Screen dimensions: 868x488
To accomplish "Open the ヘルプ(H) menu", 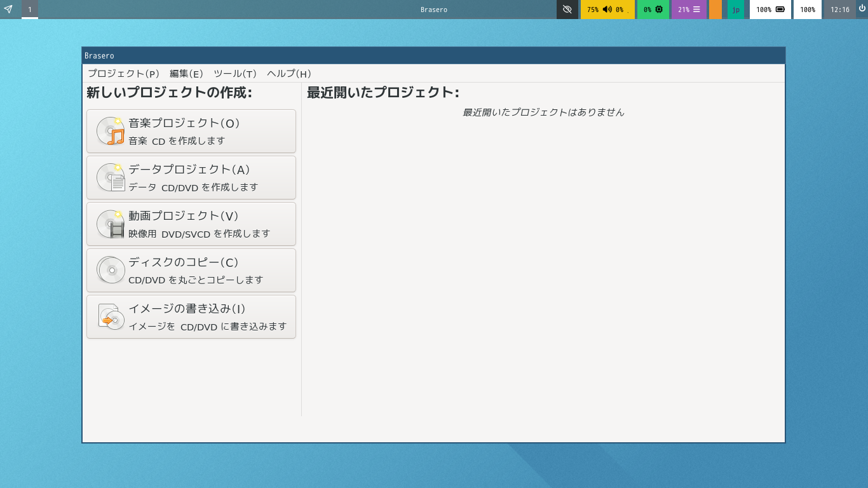I will [289, 73].
